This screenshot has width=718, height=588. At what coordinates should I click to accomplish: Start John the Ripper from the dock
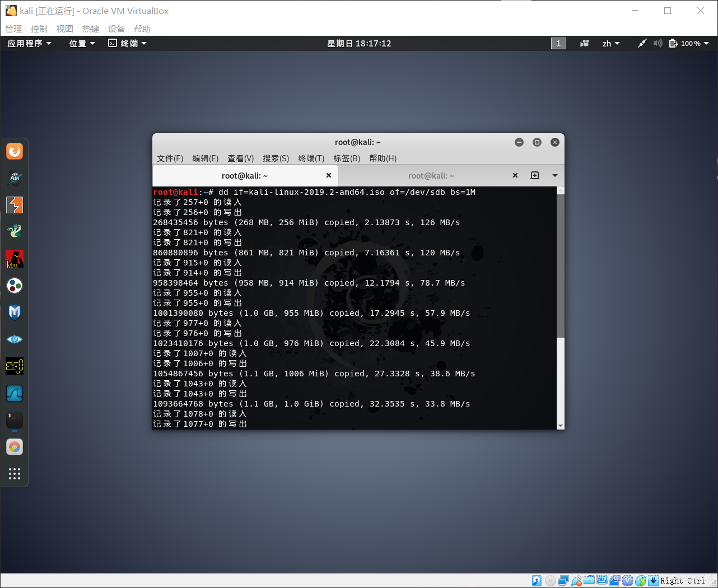(x=15, y=259)
